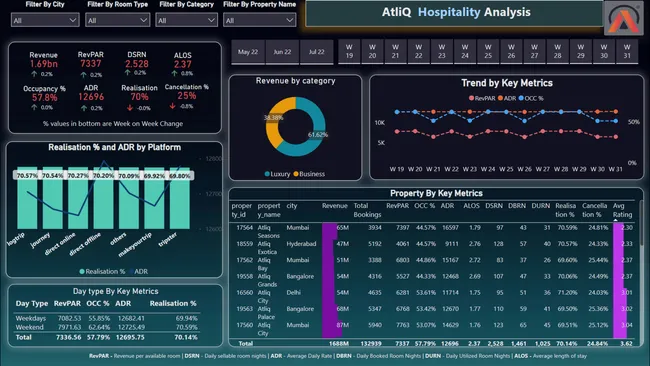650x366 pixels.
Task: Click the green up arrow under RevPAR
Action: click(84, 75)
